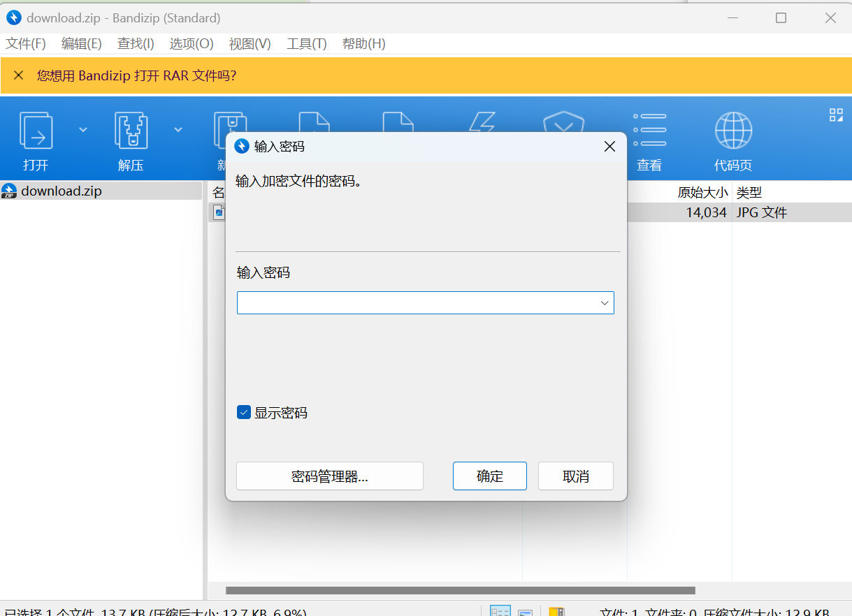Screen dimensions: 852x616
Task: Open the 工具(T) menu
Action: [307, 44]
